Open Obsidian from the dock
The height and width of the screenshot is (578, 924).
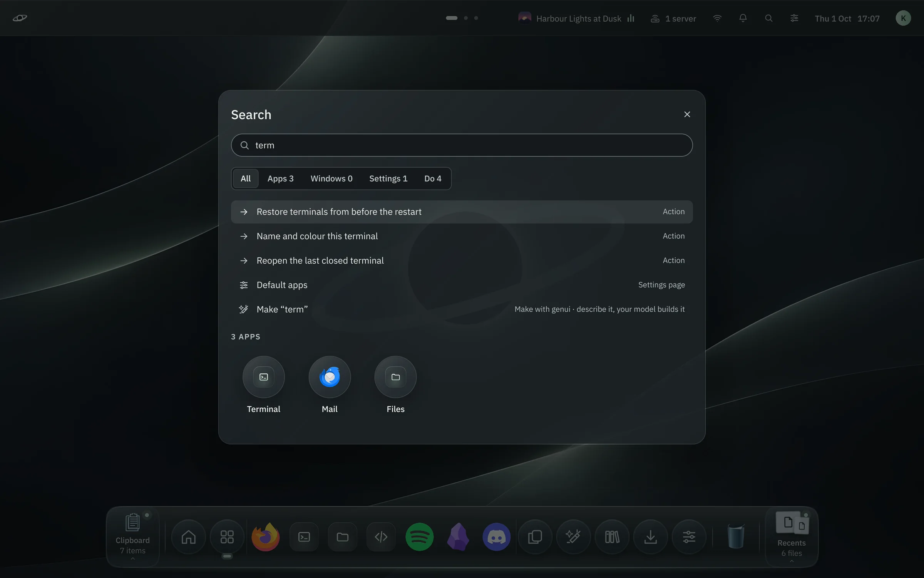(x=458, y=536)
